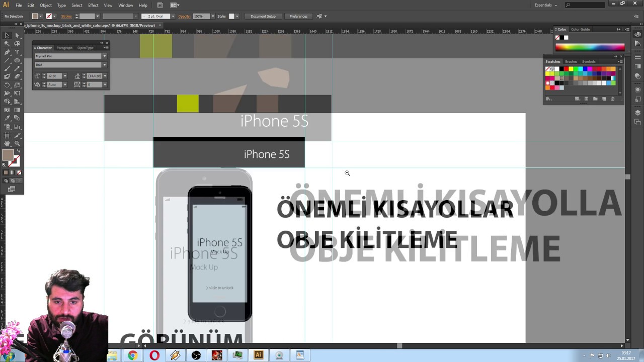Set paint mode to None
644x362 pixels.
point(19,172)
